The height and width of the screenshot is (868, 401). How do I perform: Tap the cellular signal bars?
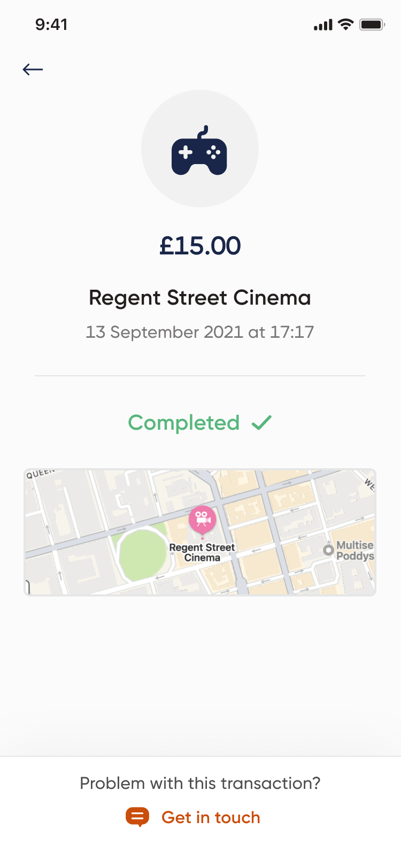[323, 25]
